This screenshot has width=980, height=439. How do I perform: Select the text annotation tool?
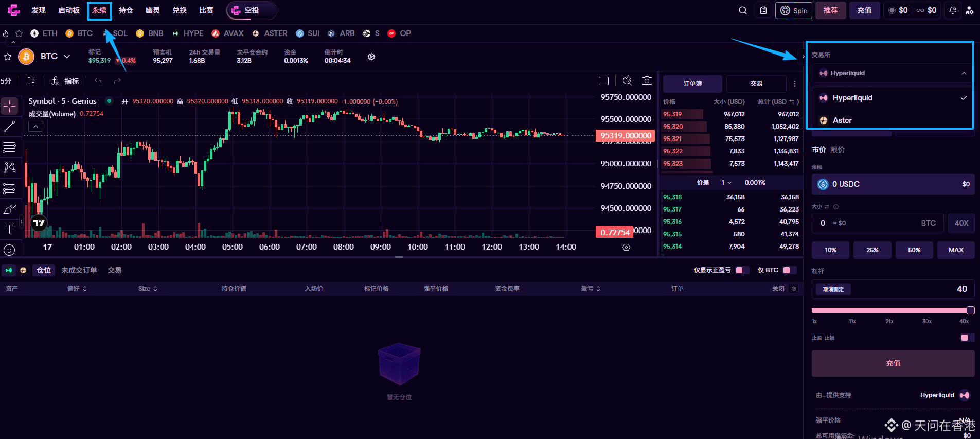9,230
